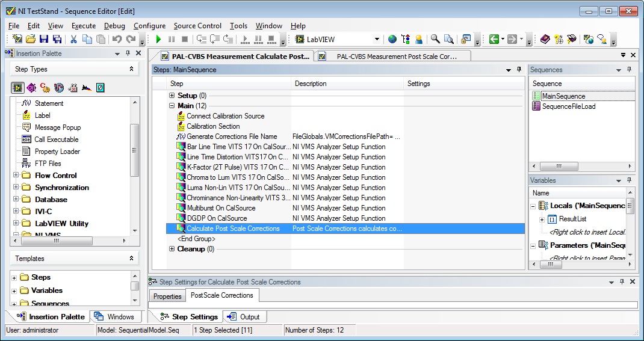Open the Configure menu
This screenshot has width=644, height=341.
coord(149,26)
